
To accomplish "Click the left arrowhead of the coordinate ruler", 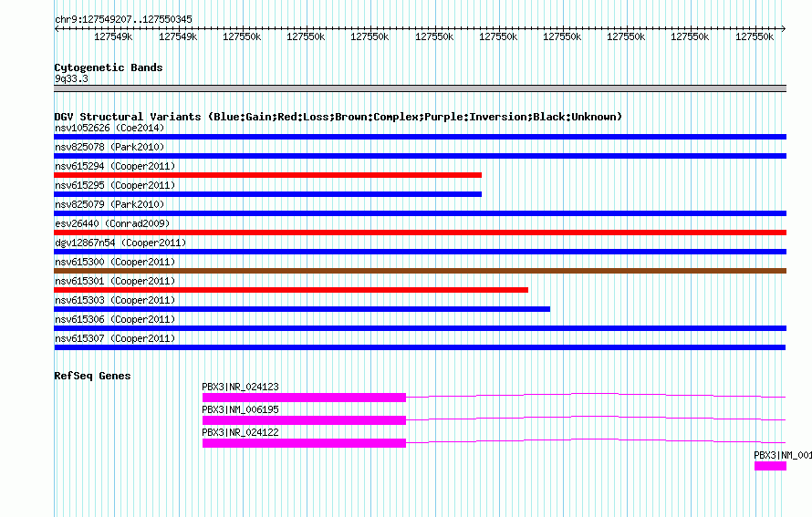I will 57,28.
